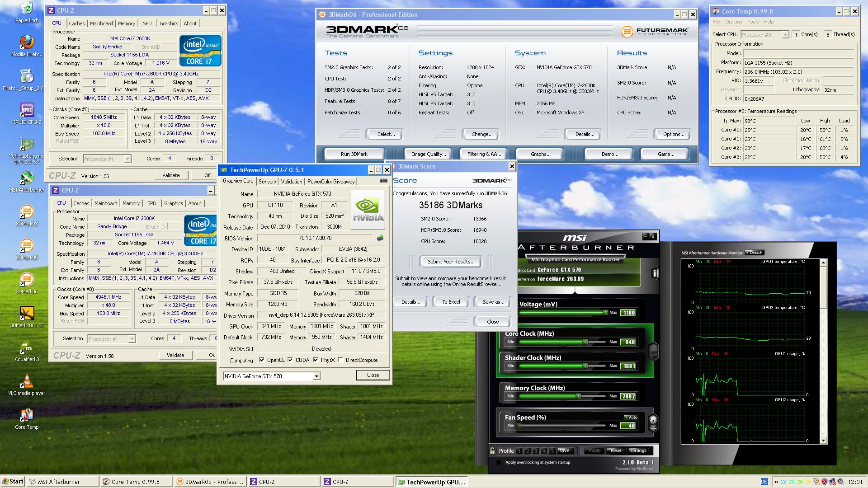
Task: Uncheck the PhysX computing checkbox
Action: coord(316,360)
